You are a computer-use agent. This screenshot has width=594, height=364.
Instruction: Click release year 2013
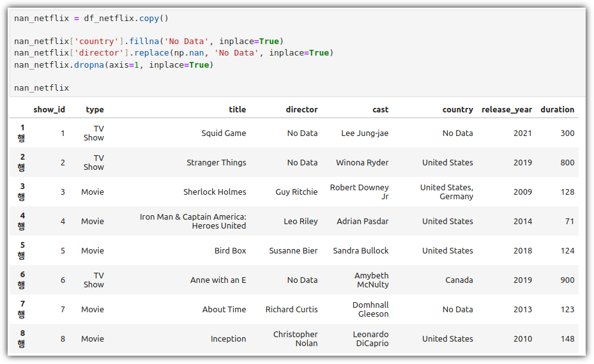click(x=522, y=310)
